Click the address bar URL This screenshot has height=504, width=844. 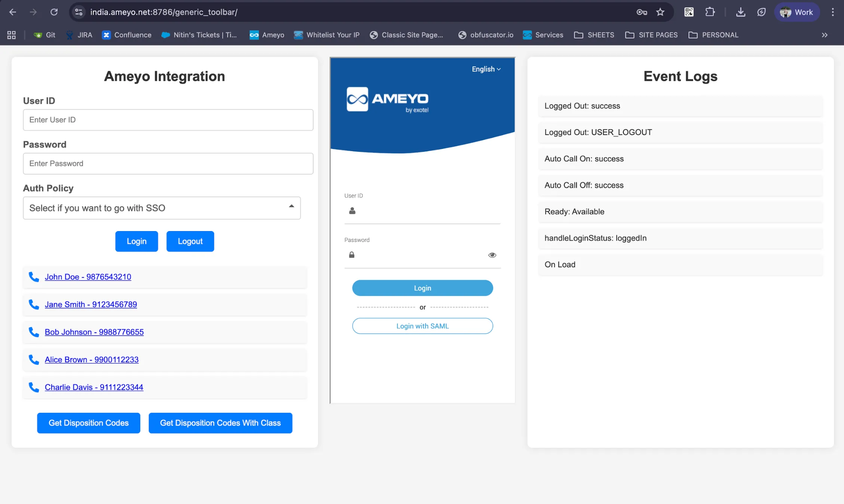(x=164, y=12)
